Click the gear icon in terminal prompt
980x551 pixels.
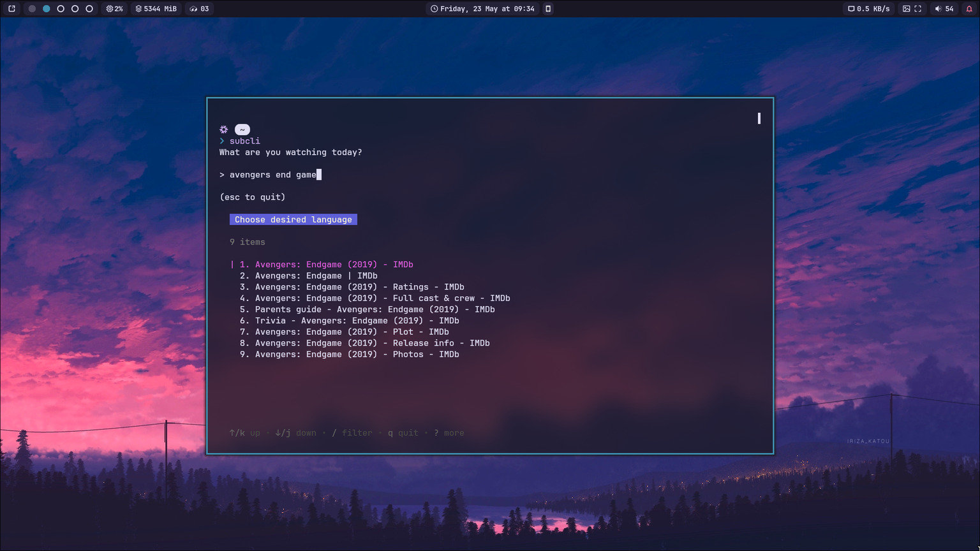point(224,129)
